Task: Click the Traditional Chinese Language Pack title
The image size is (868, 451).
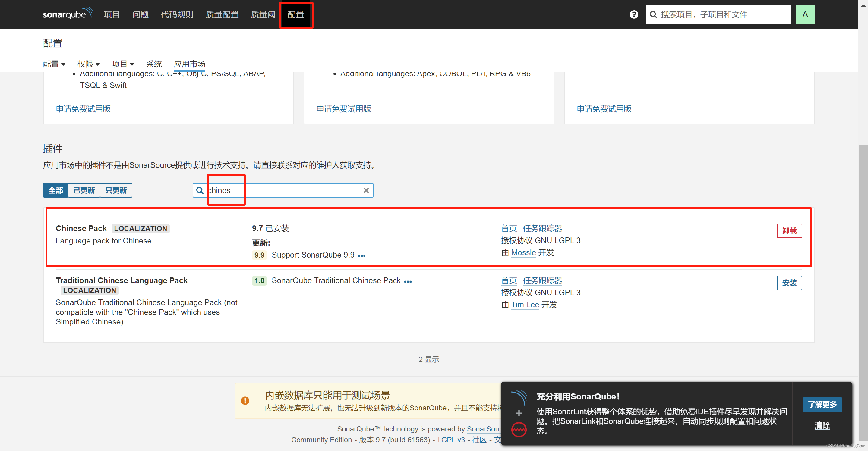Action: coord(122,280)
